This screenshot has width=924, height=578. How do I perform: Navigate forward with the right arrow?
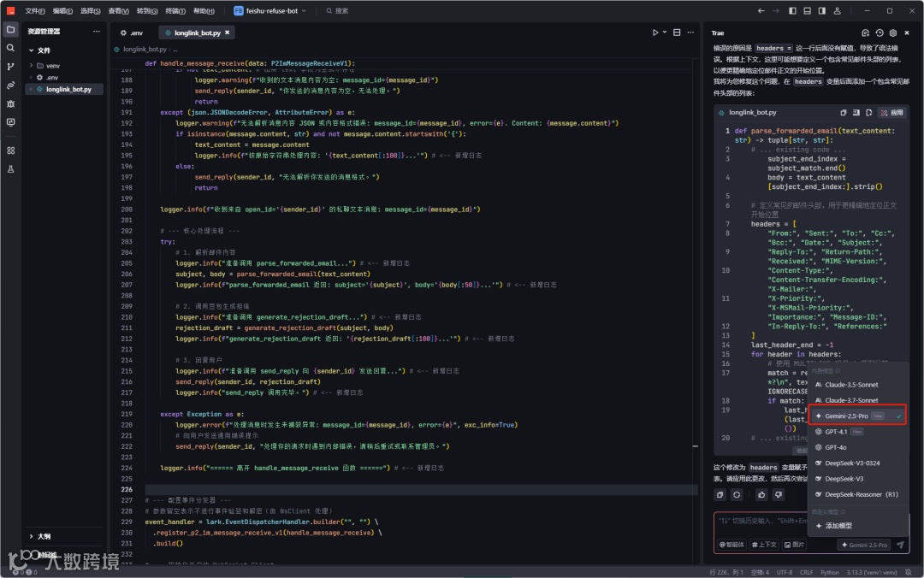pos(775,10)
